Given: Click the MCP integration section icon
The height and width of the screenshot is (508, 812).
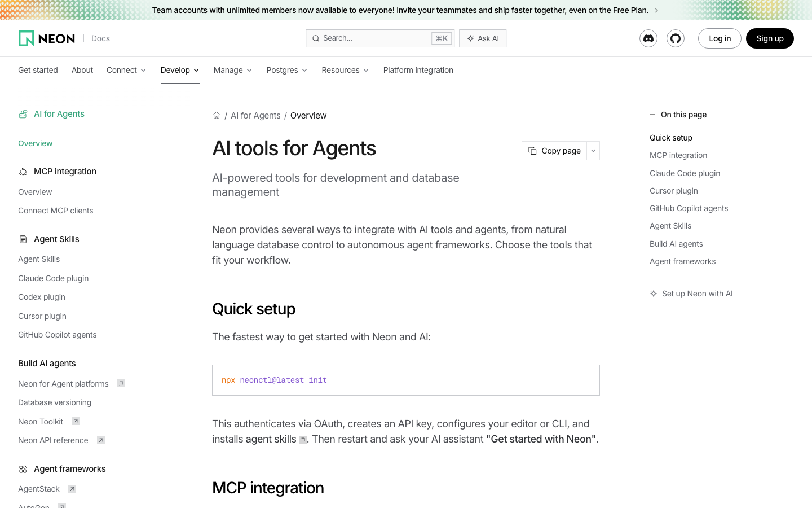Looking at the screenshot, I should 23,172.
